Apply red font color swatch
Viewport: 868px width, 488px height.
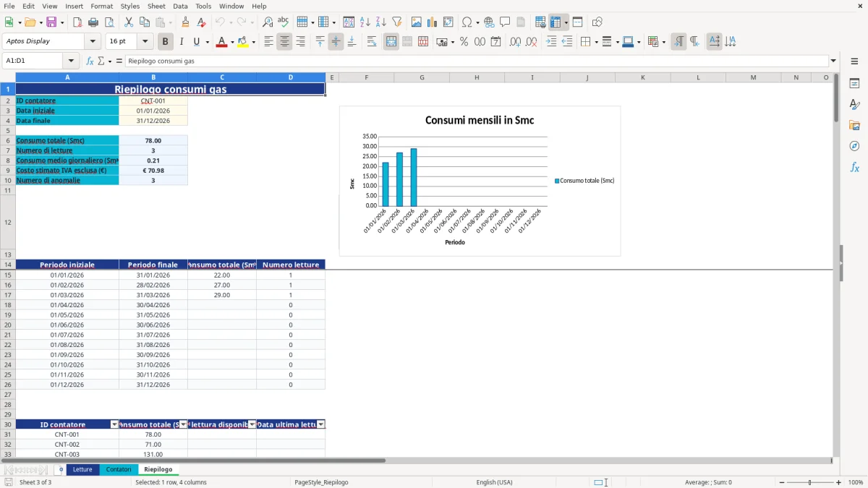(x=221, y=42)
